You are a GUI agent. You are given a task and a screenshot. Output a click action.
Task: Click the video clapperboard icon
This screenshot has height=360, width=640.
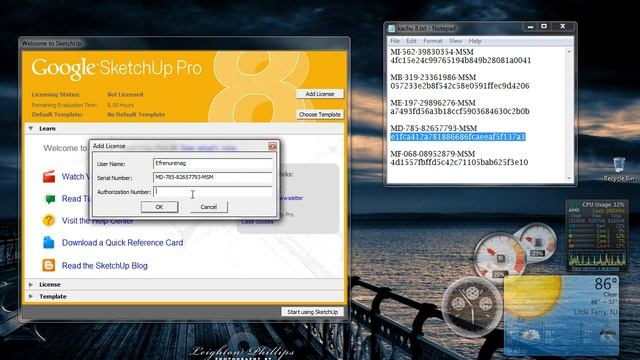(49, 176)
